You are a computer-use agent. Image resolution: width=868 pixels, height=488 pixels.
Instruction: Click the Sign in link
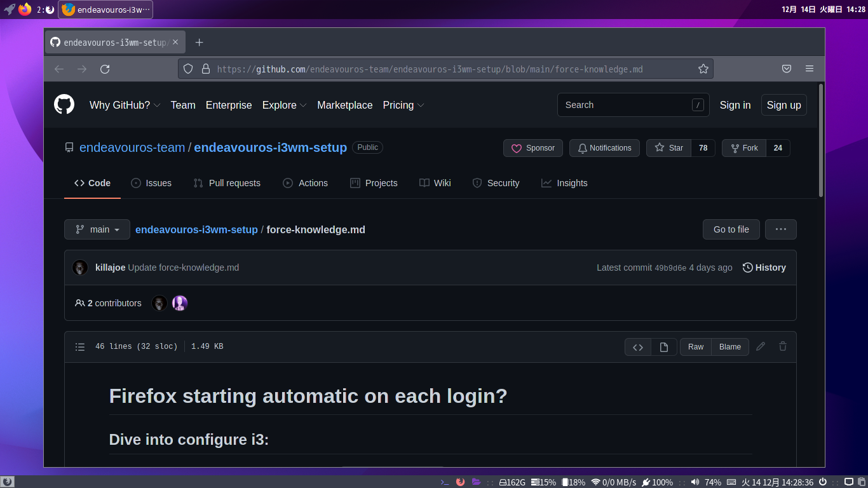735,105
